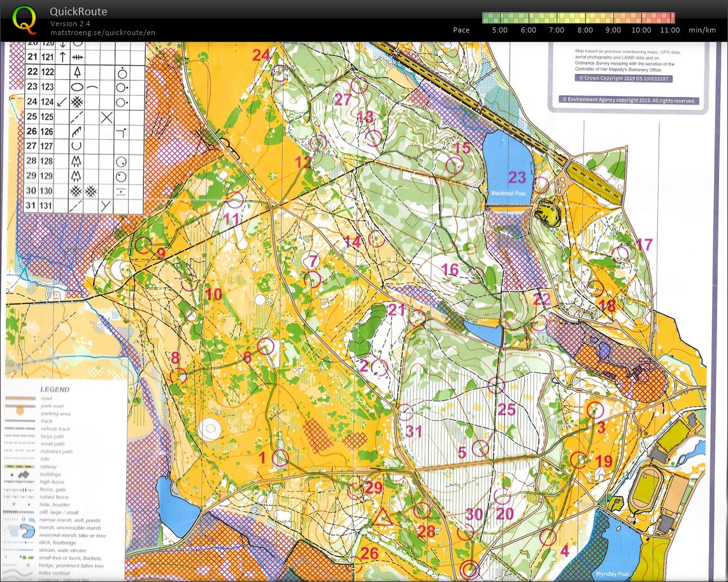Click control number 8 on the map

click(x=175, y=357)
